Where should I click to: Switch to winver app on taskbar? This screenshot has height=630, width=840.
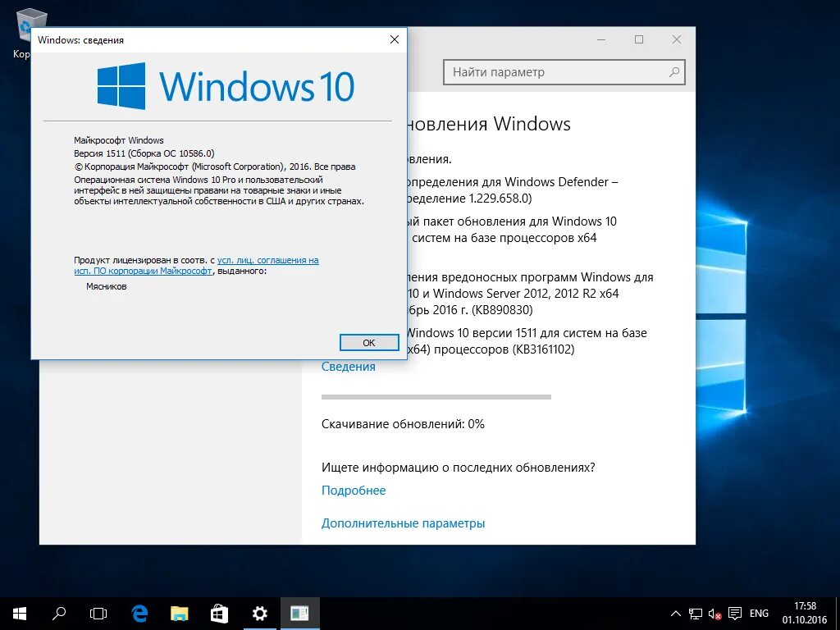coord(299,614)
